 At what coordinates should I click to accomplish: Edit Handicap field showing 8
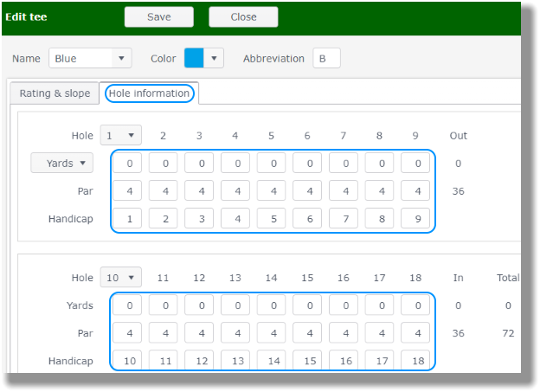pos(380,218)
